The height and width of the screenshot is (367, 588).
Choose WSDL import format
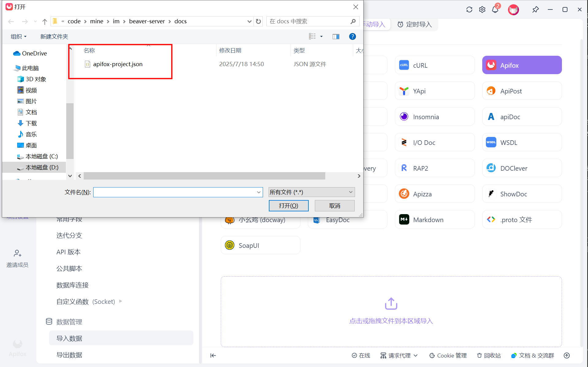click(x=522, y=142)
